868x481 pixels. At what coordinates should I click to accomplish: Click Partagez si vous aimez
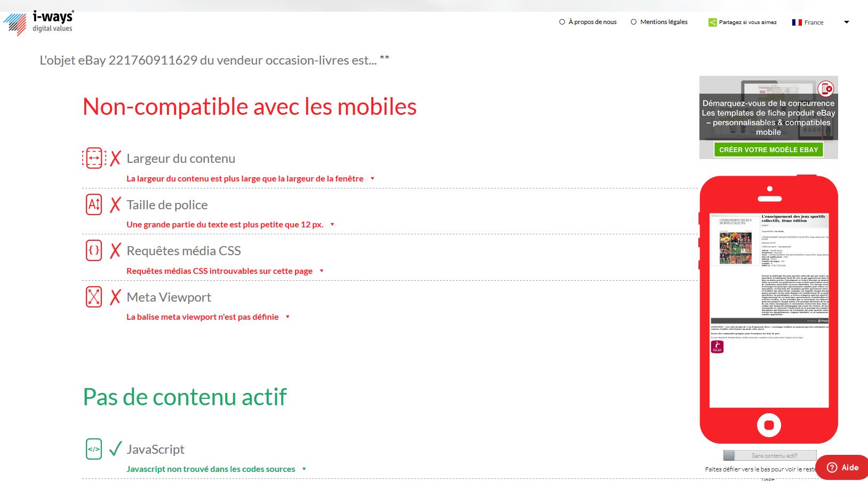747,22
